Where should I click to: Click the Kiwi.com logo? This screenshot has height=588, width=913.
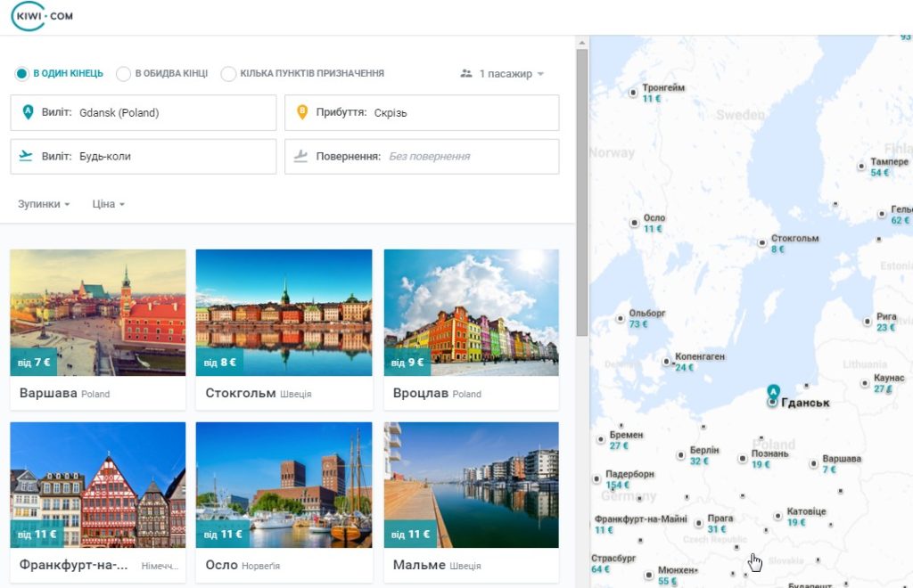pos(43,16)
